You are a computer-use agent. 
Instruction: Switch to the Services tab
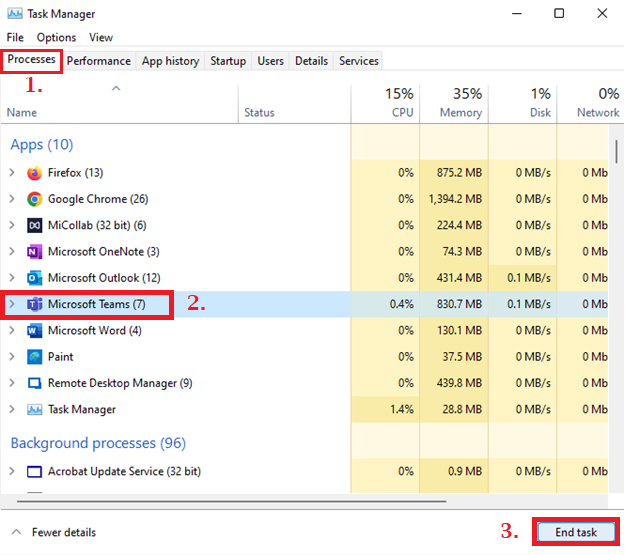point(359,61)
